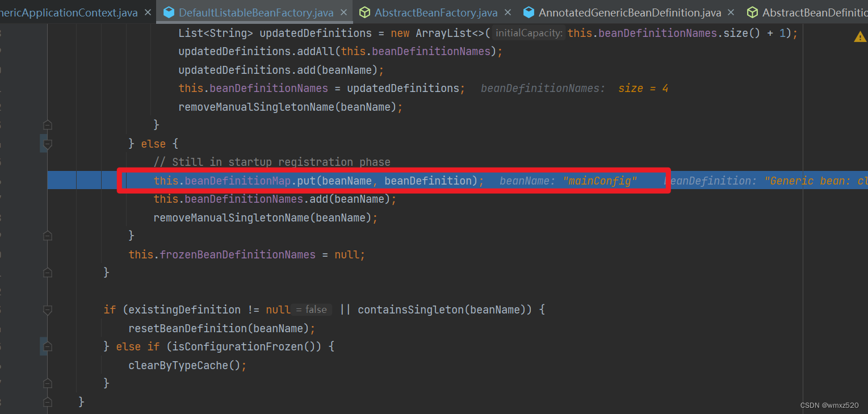The width and height of the screenshot is (868, 414).
Task: Click updatedDefinitions.addAll call
Action: tap(341, 51)
